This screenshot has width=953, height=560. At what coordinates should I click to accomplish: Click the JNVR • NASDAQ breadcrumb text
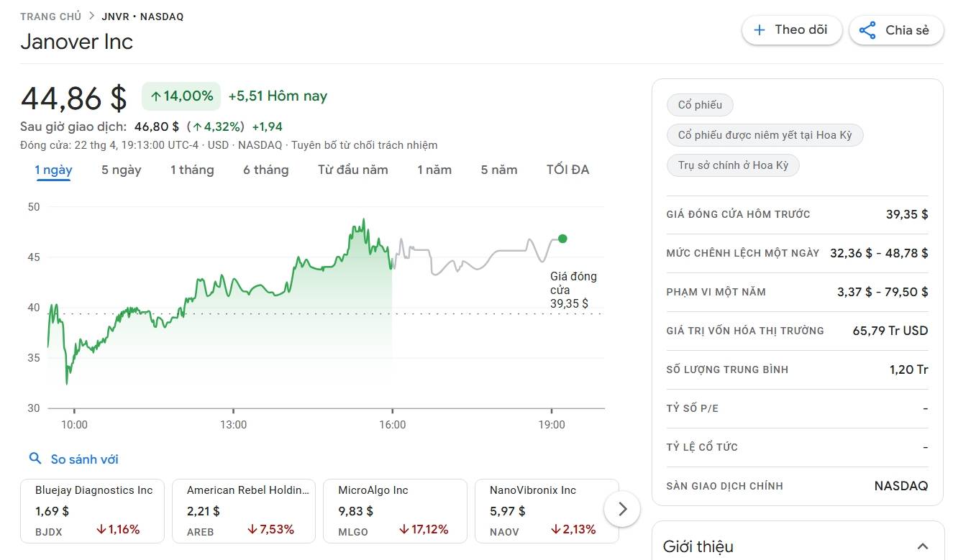pyautogui.click(x=142, y=17)
